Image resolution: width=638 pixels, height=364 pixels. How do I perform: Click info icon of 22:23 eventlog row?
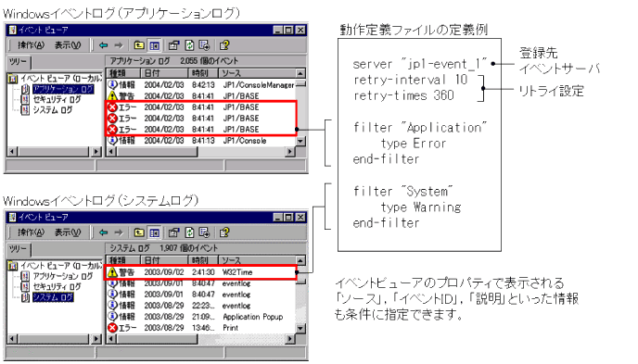(112, 306)
